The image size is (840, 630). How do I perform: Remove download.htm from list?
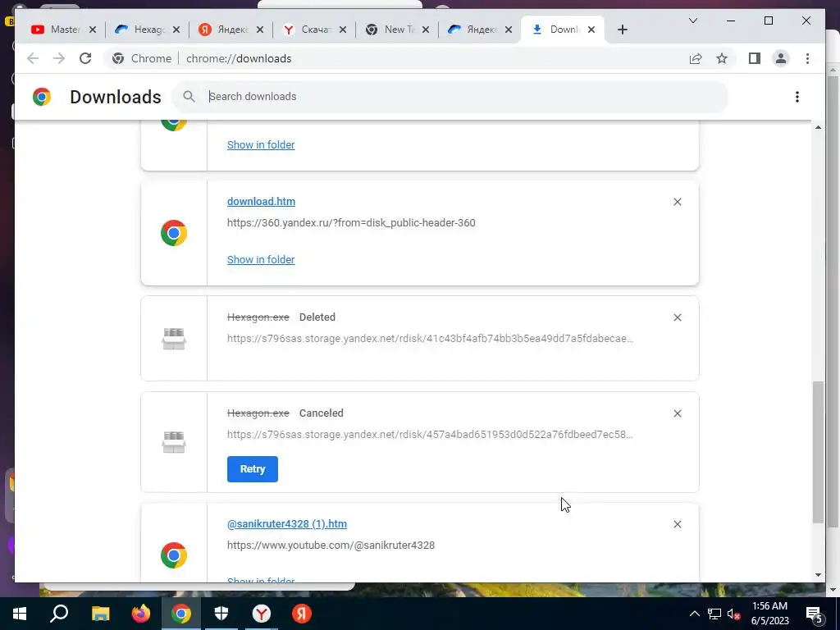677,202
